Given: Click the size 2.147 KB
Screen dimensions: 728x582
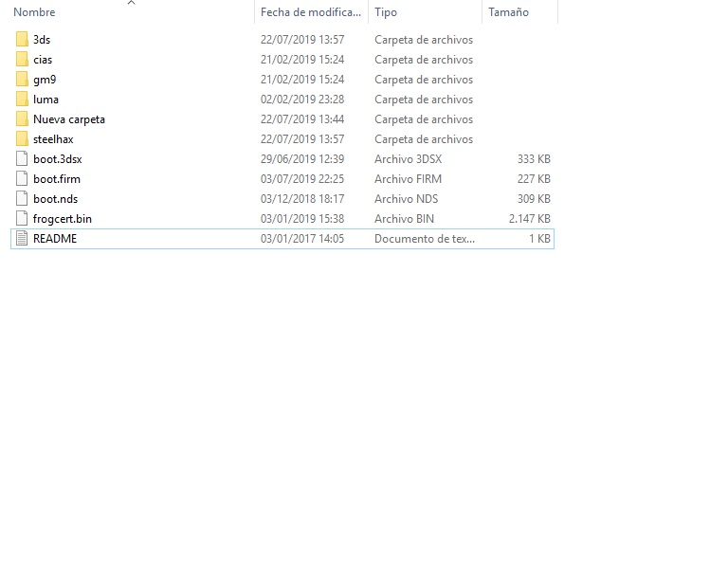Looking at the screenshot, I should [530, 219].
